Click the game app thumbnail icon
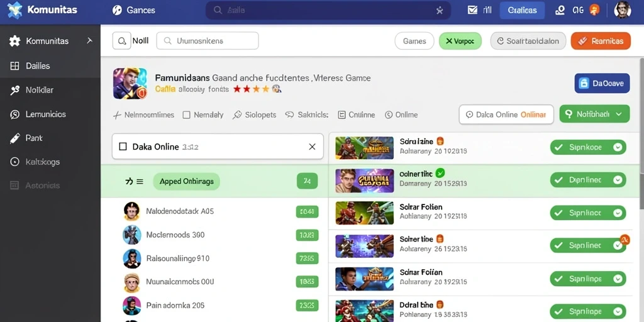644x322 pixels. [x=130, y=84]
